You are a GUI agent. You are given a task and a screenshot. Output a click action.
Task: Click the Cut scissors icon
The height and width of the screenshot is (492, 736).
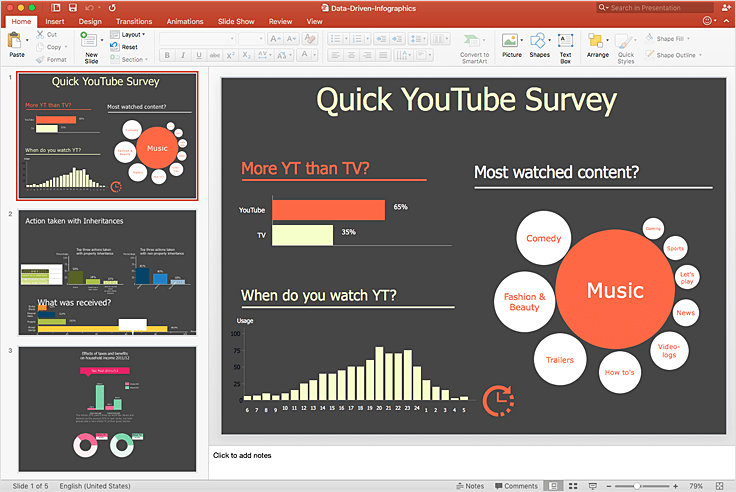click(x=40, y=34)
